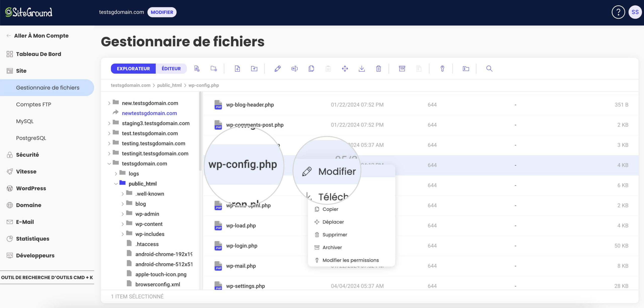Expand the wp-admin folder

click(123, 214)
